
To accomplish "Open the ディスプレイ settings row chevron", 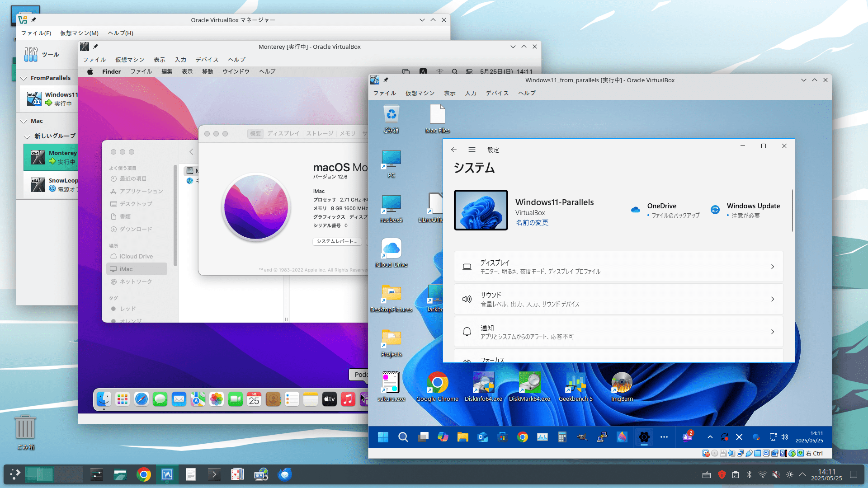I will pyautogui.click(x=773, y=267).
